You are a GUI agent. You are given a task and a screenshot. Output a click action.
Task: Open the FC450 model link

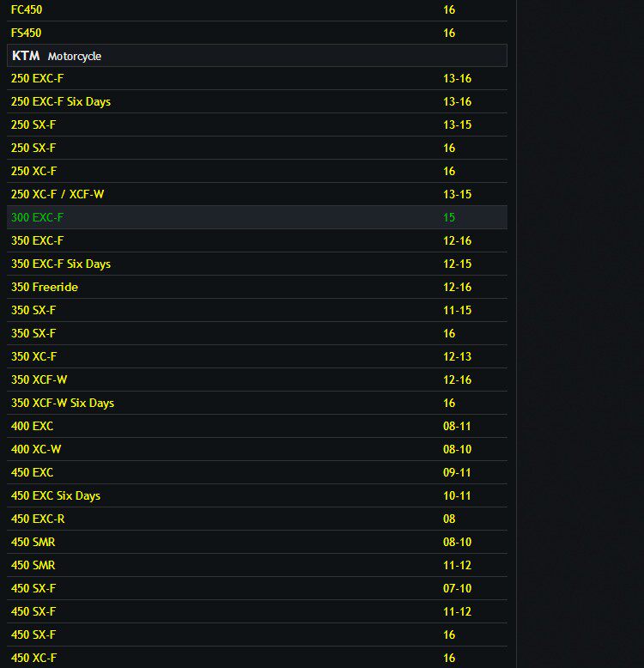[27, 9]
